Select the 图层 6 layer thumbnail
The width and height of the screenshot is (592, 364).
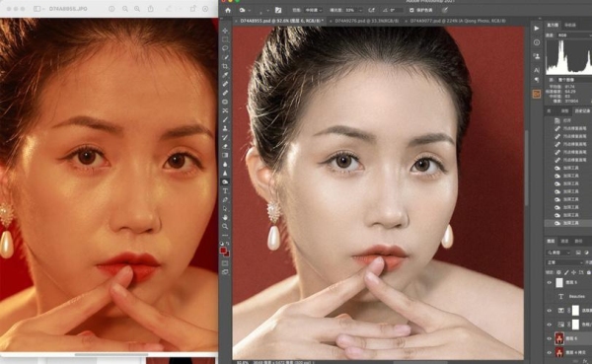[x=559, y=338]
